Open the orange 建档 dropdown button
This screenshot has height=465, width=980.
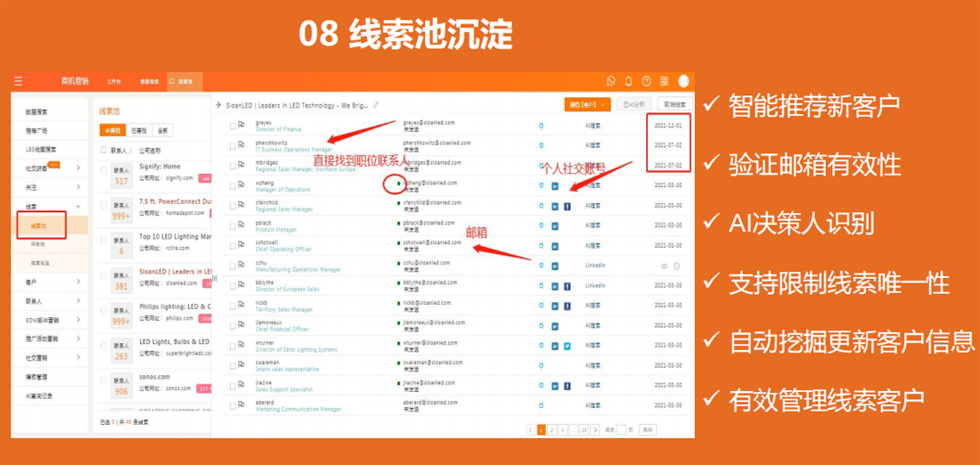[x=587, y=105]
